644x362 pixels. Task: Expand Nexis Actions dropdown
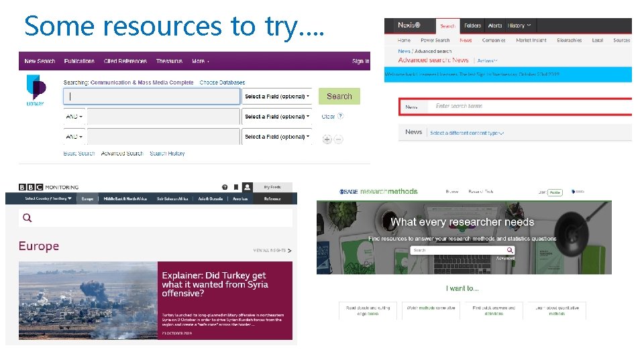487,61
